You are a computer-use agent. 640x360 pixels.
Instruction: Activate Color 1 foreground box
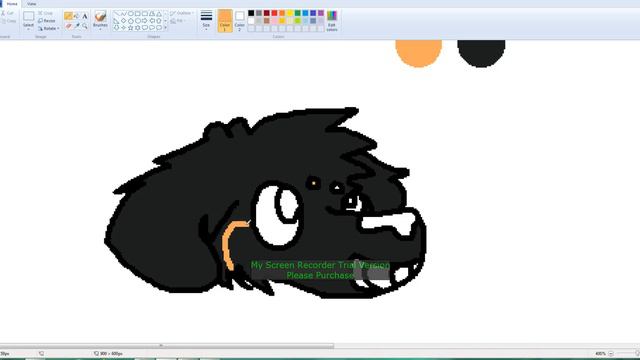[225, 20]
